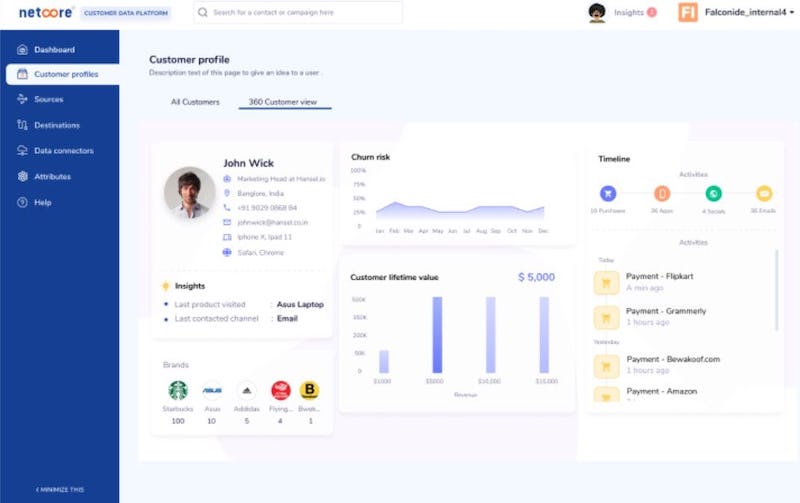Click the Payment - Grammerly cart icon
The width and height of the screenshot is (800, 503).
coord(606,318)
